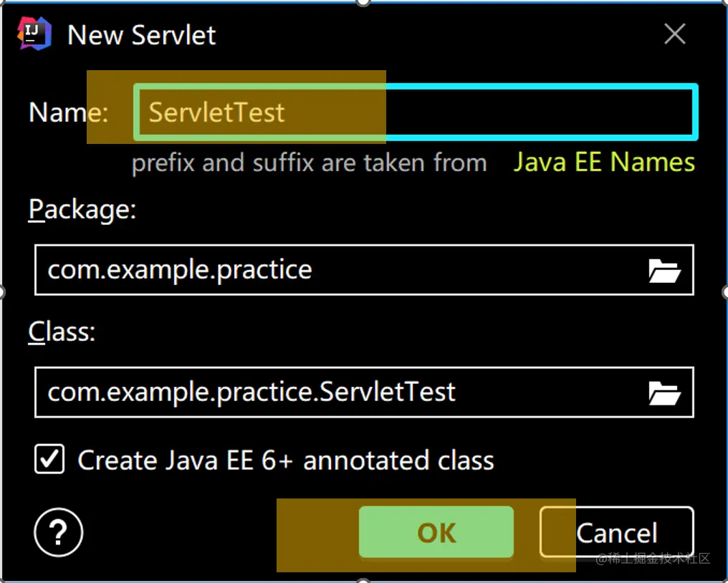Focus the Name field containing ServletTest
This screenshot has height=583, width=728.
tap(416, 112)
